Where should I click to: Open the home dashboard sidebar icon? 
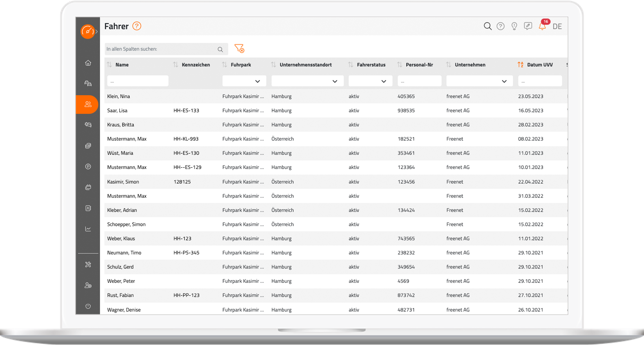(88, 63)
